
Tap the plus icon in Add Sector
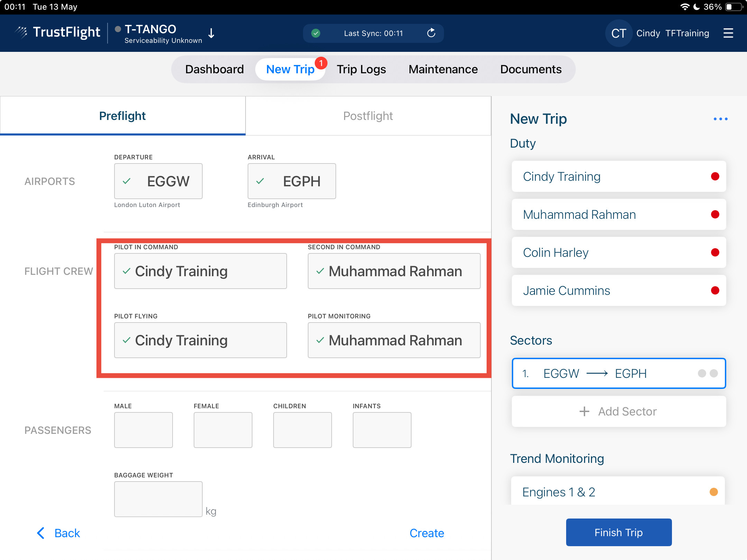click(584, 411)
